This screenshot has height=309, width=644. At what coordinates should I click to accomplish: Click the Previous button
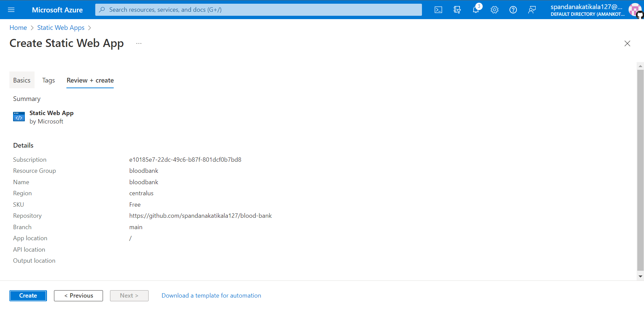click(x=78, y=296)
